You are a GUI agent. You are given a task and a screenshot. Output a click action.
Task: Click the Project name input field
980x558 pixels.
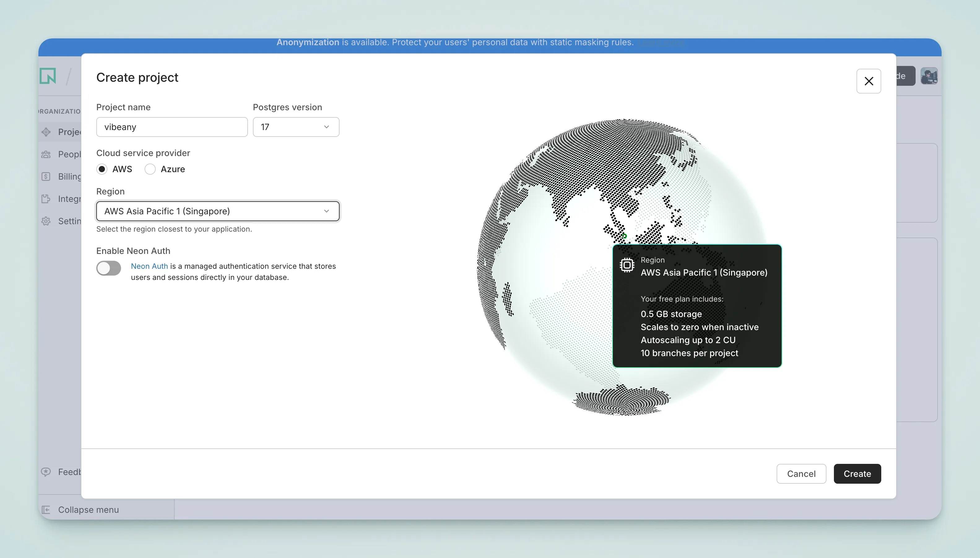[171, 127]
